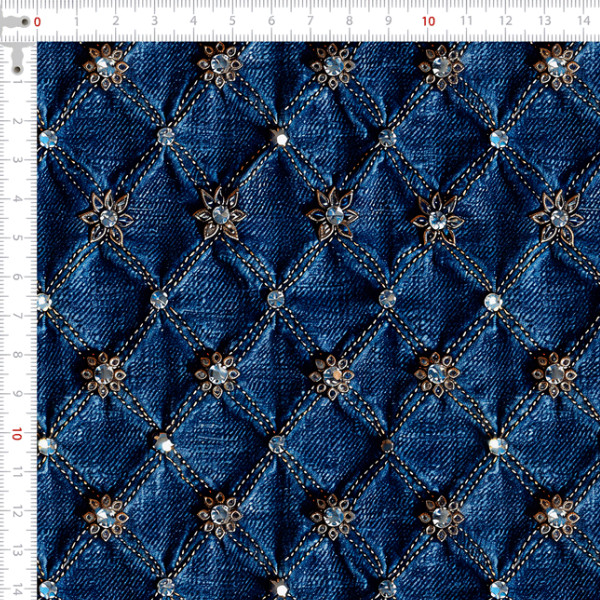Click the top-right flower ornament on the fabric
600x600 pixels.
tap(556, 66)
